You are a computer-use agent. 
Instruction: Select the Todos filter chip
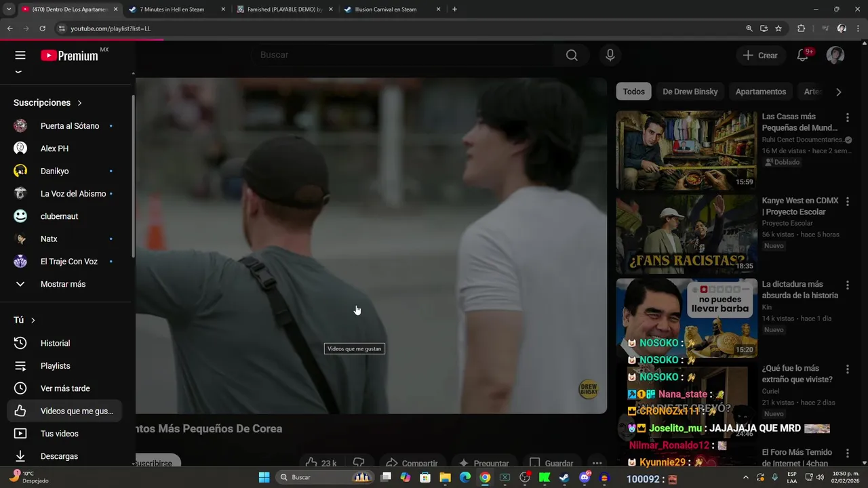coord(633,91)
